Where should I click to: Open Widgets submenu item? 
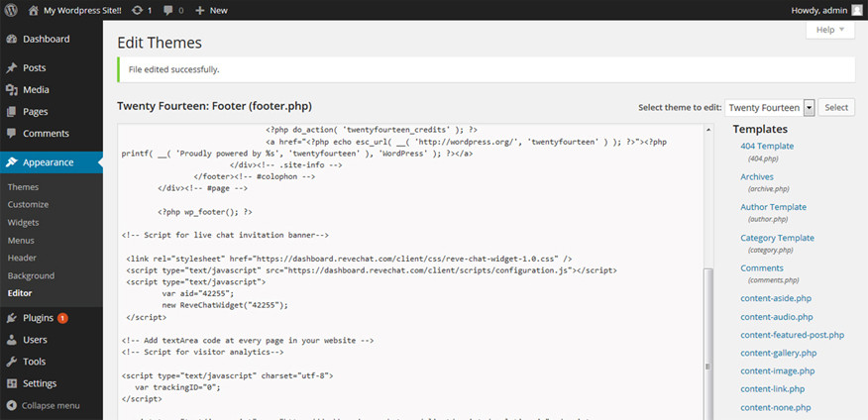coord(23,223)
